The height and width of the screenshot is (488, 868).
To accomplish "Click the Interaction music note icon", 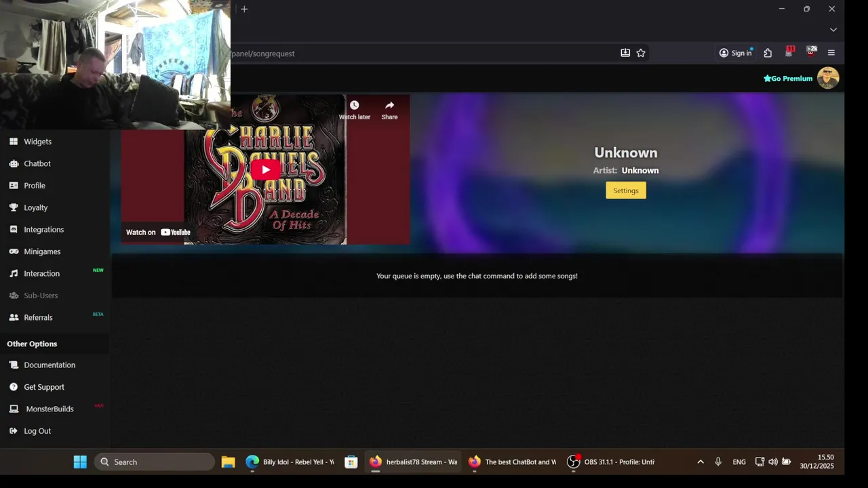I will coord(14,274).
